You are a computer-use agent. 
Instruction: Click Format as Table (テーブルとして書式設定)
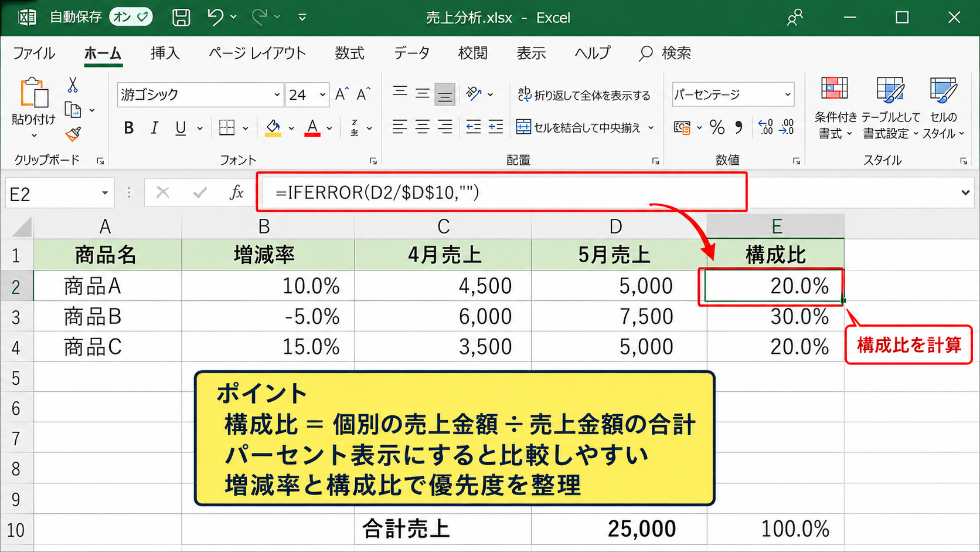tap(890, 107)
